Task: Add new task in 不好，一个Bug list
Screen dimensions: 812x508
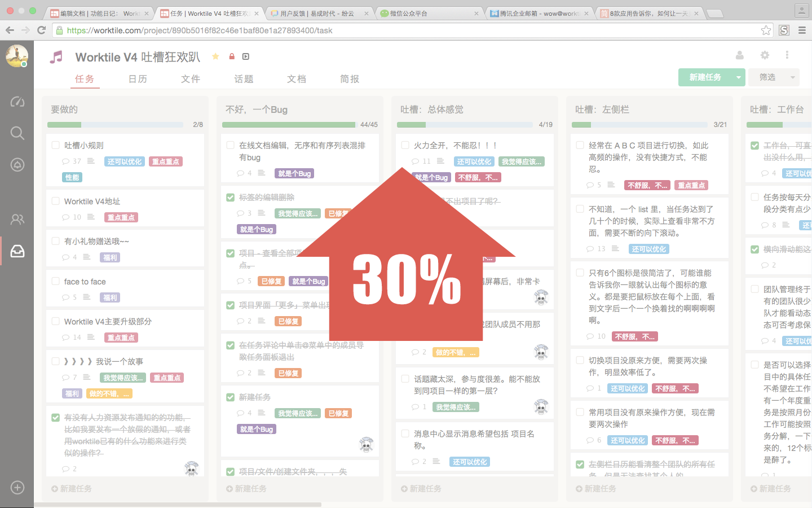Action: (246, 488)
